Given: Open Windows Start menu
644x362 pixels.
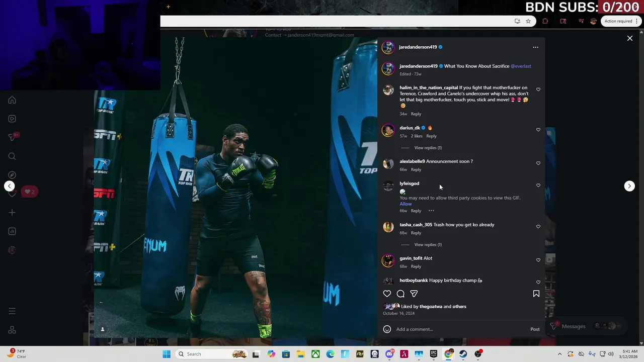Looking at the screenshot, I should pos(167,354).
